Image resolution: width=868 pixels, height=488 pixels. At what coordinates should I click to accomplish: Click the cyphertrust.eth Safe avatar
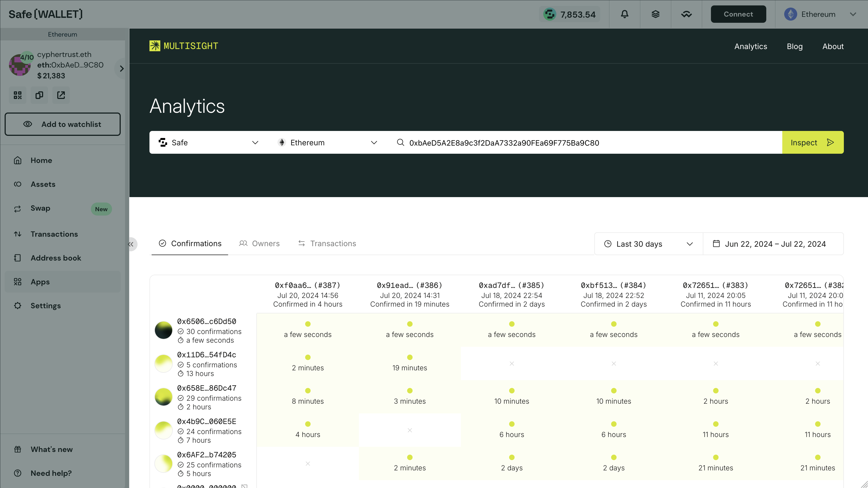[x=20, y=65]
